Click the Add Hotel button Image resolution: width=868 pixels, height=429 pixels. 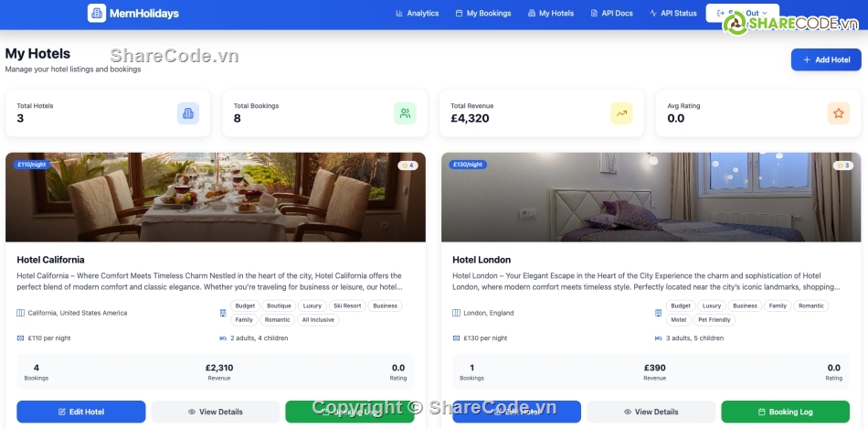pos(826,59)
